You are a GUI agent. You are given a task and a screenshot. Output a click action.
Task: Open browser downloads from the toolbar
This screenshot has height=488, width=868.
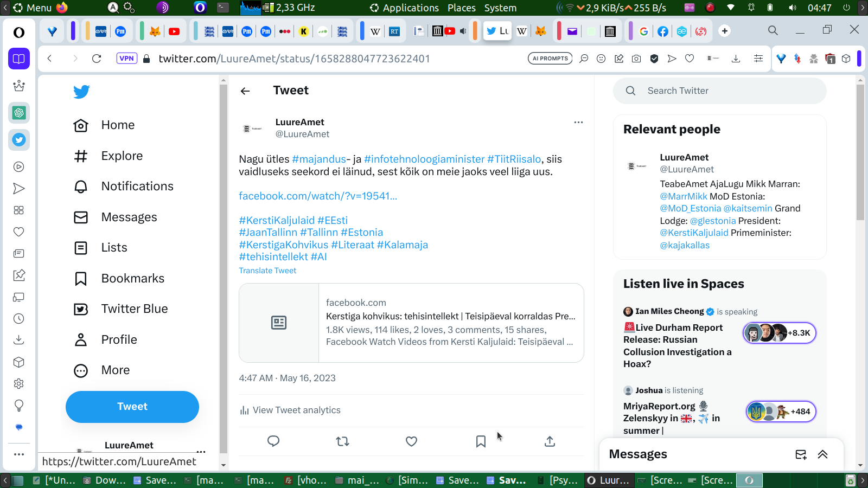click(x=736, y=59)
